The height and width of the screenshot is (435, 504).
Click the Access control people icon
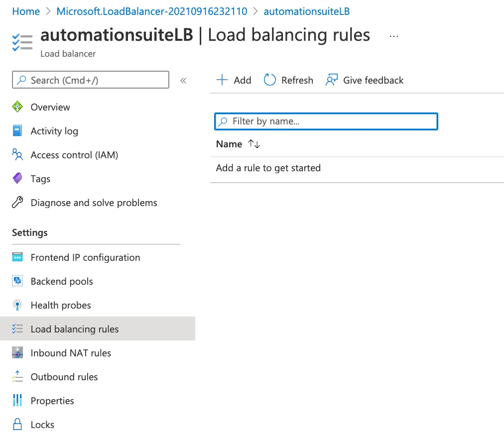(x=17, y=154)
